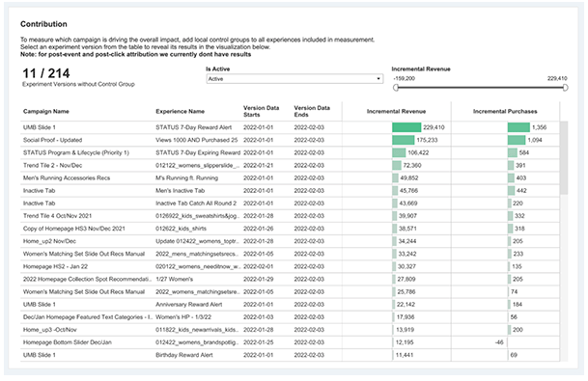This screenshot has height=381, width=588.
Task: Click the -46 incremental purchases value
Action: pyautogui.click(x=499, y=342)
